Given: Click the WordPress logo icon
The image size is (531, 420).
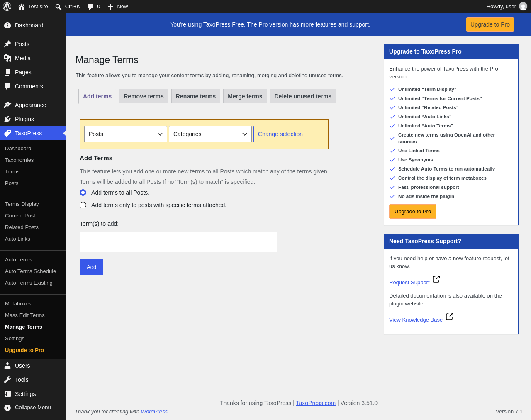Looking at the screenshot, I should point(7,7).
